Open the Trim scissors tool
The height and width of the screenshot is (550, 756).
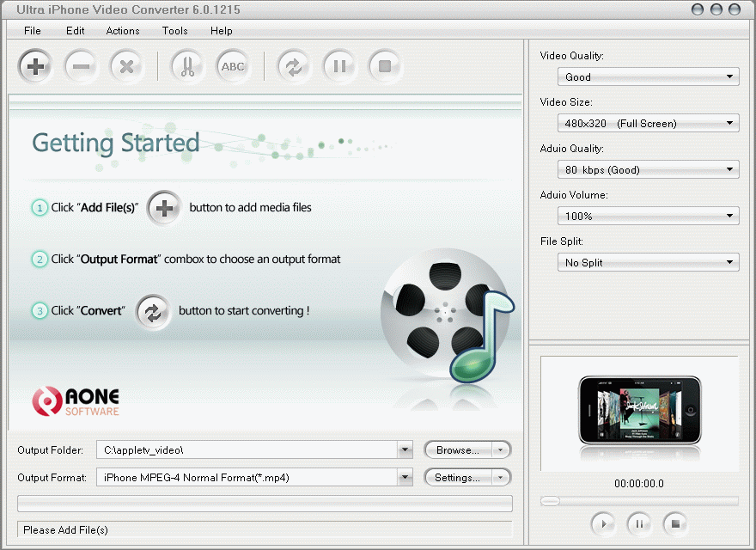187,66
